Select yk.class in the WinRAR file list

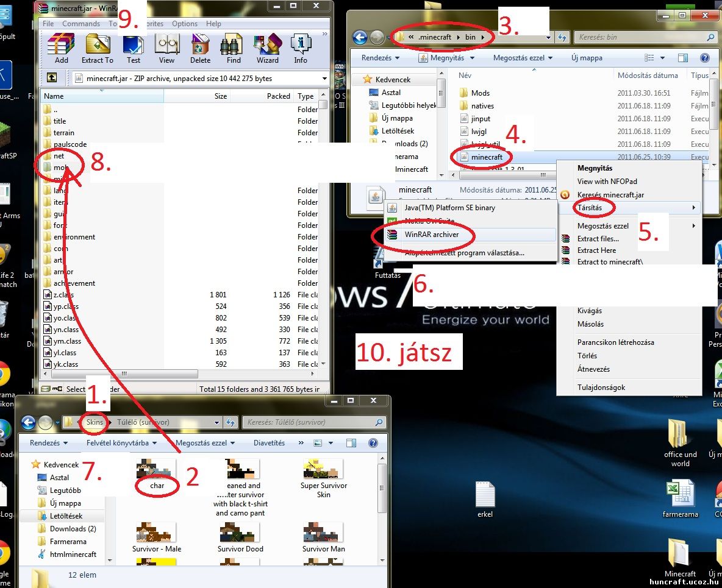pos(60,364)
